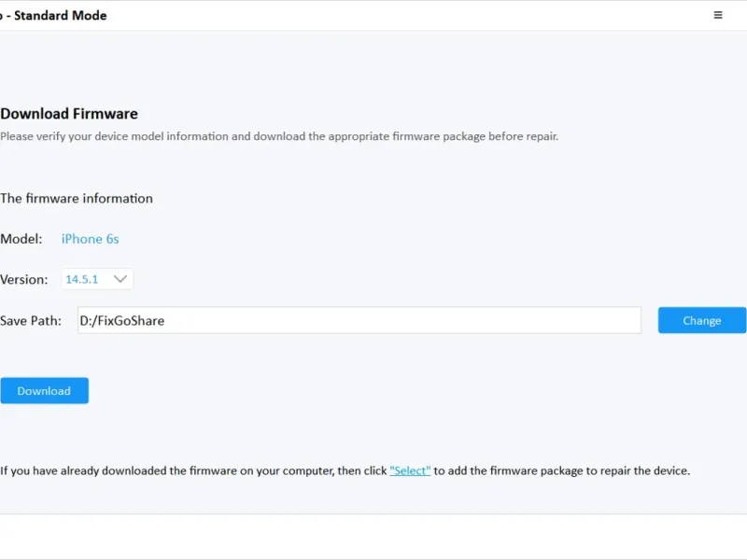Click the "to add the firmware package" text
Viewport: 747px width, 560px height.
pos(561,471)
